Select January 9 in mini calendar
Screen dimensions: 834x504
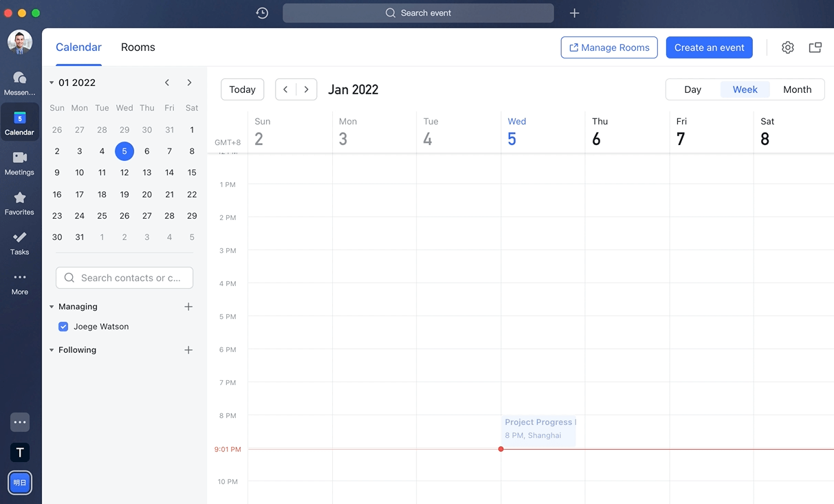(x=57, y=173)
